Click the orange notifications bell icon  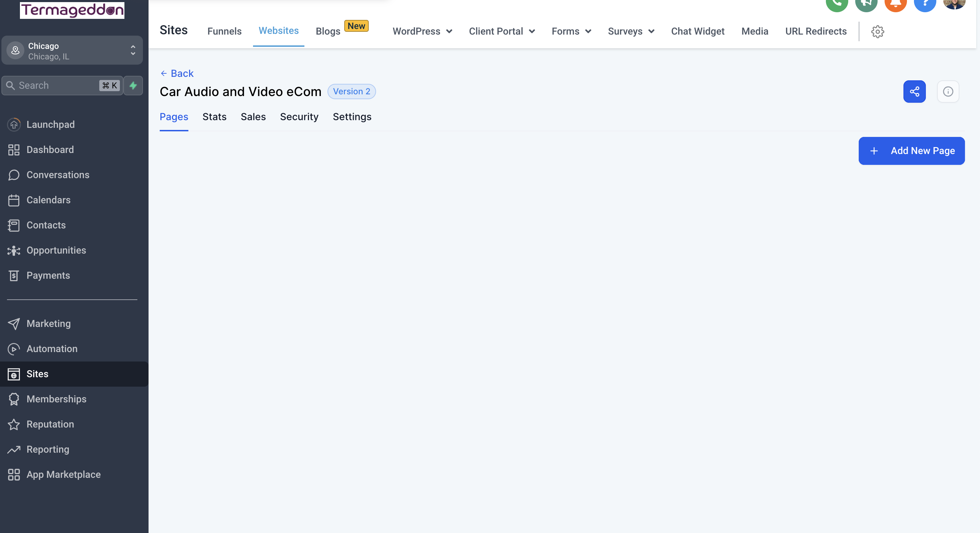(x=895, y=4)
